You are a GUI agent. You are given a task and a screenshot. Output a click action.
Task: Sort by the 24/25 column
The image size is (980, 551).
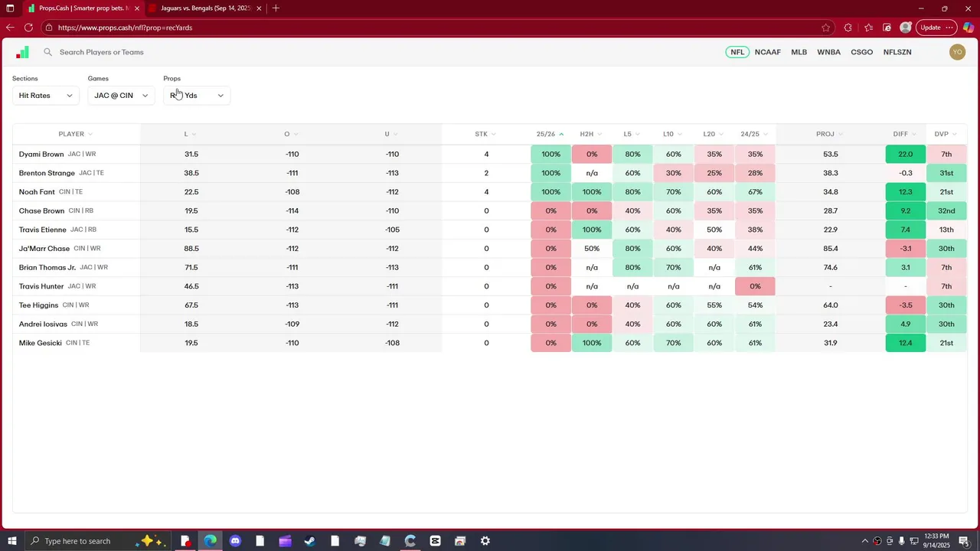(x=754, y=134)
